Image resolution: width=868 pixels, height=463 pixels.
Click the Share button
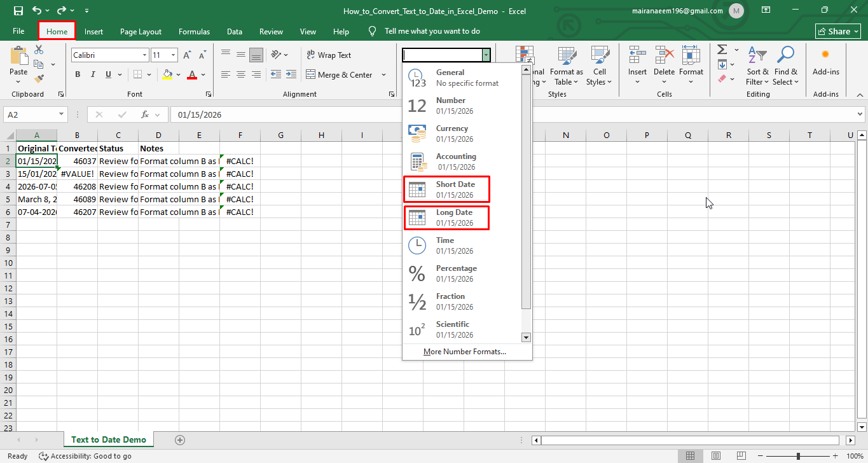pyautogui.click(x=838, y=31)
